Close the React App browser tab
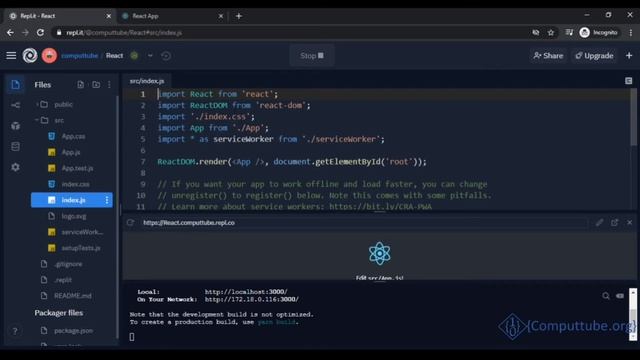This screenshot has width=640, height=360. pyautogui.click(x=221, y=16)
